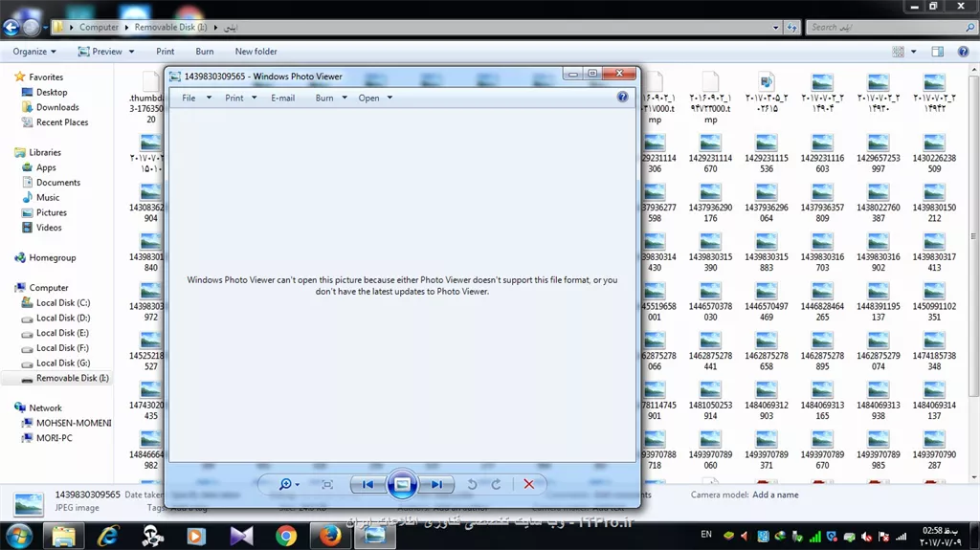Click the Photo Viewer actual size button
Viewport: 980px width, 550px height.
coord(327,484)
